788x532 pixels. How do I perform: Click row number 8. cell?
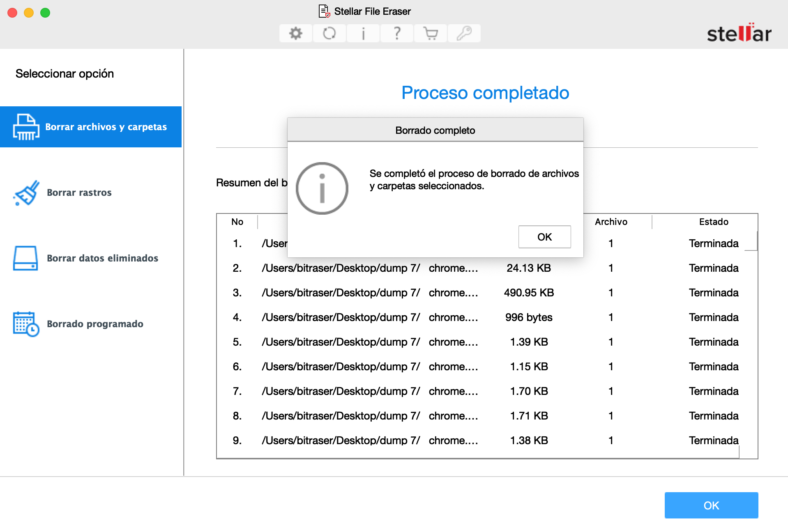click(237, 416)
